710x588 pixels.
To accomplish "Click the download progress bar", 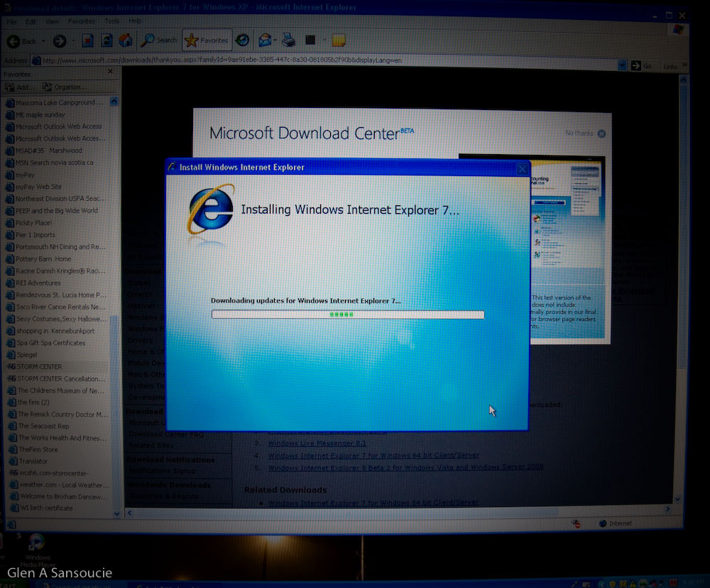I will tap(348, 315).
